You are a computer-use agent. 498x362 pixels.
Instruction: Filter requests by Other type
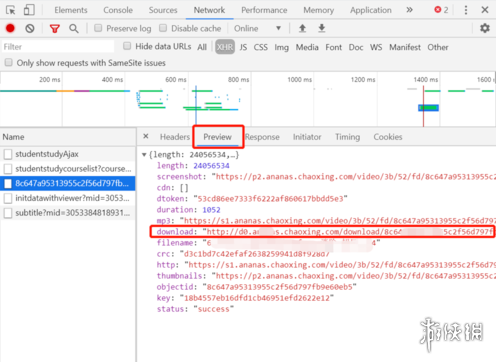pos(438,47)
